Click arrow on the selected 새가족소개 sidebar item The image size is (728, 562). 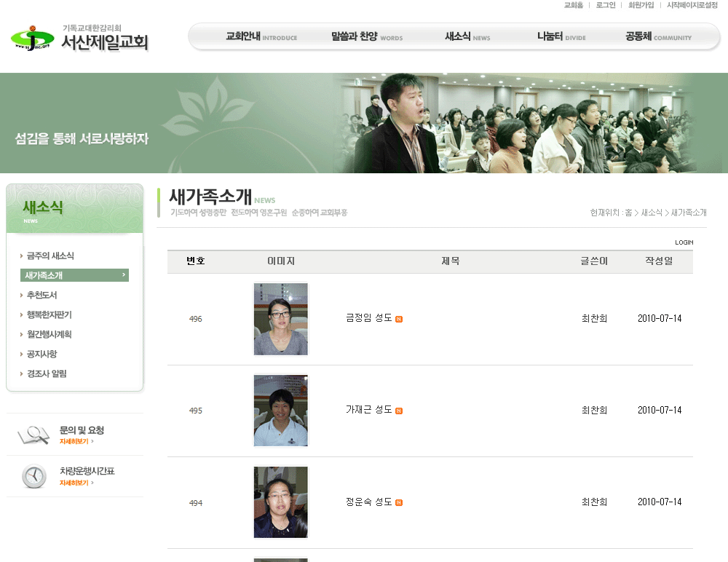click(x=124, y=275)
